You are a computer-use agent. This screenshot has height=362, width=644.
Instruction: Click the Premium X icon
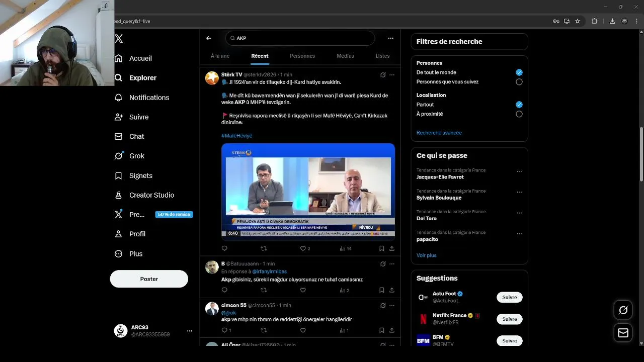(x=119, y=214)
